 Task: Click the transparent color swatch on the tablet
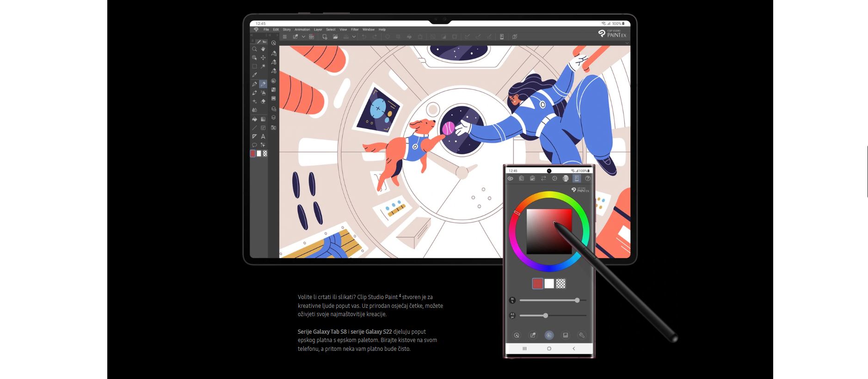tap(265, 153)
